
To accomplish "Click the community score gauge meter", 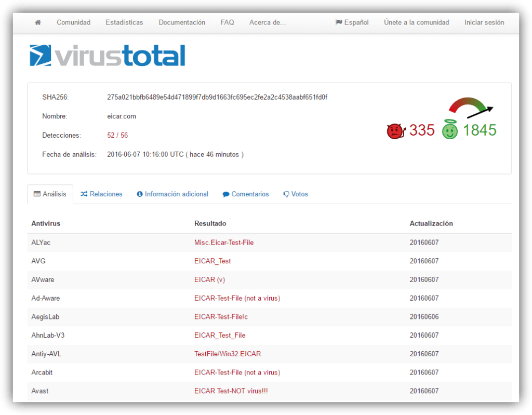I will click(470, 108).
